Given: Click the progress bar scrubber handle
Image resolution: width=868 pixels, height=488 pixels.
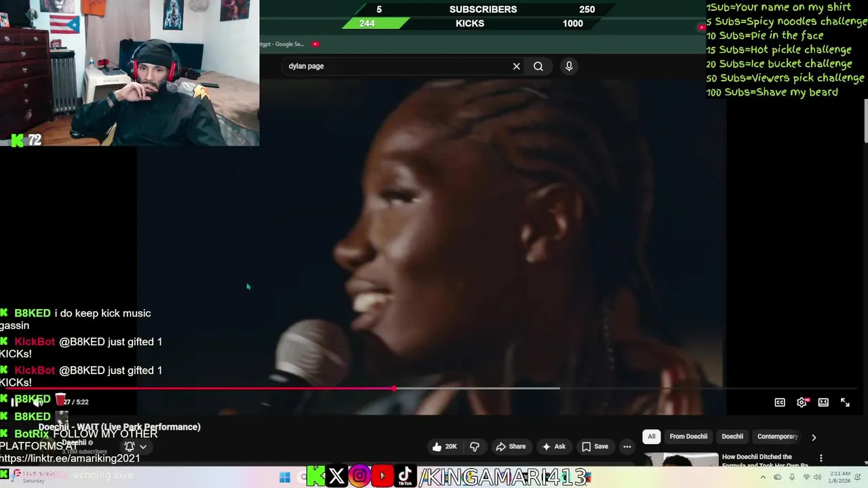Looking at the screenshot, I should point(394,388).
